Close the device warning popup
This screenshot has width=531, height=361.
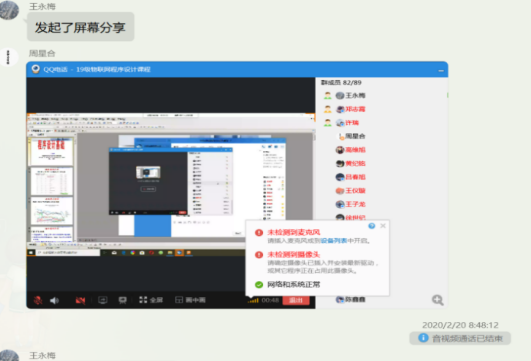pyautogui.click(x=383, y=226)
